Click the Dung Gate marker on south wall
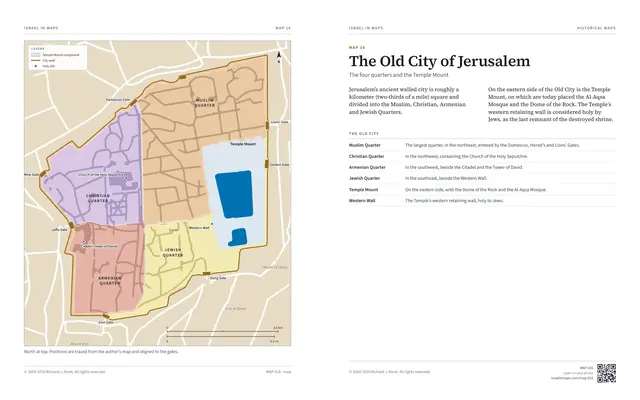The height and width of the screenshot is (400, 640). (207, 273)
